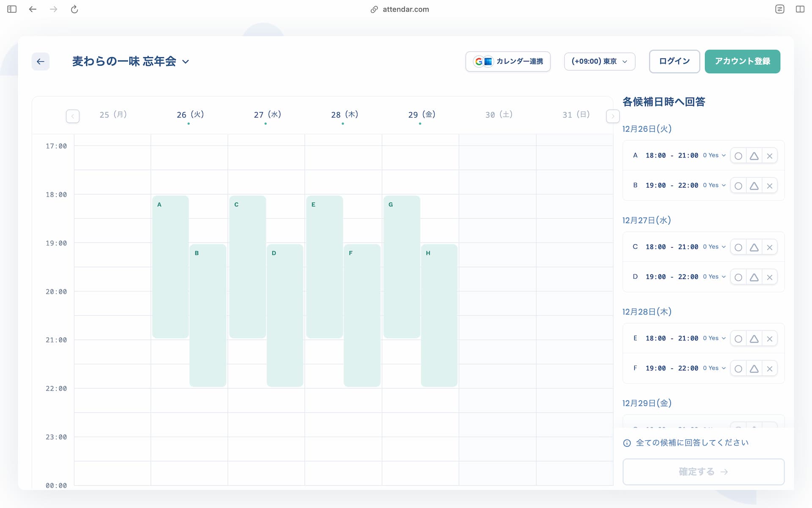Mark slot C as triangle (maybe)
812x508 pixels.
coord(754,247)
